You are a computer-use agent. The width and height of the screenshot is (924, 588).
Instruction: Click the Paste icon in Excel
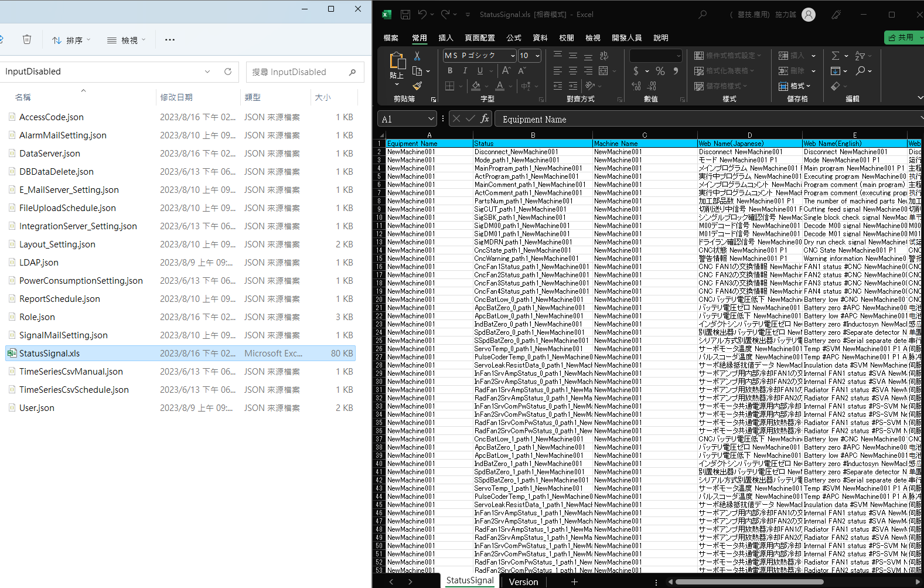pos(397,60)
